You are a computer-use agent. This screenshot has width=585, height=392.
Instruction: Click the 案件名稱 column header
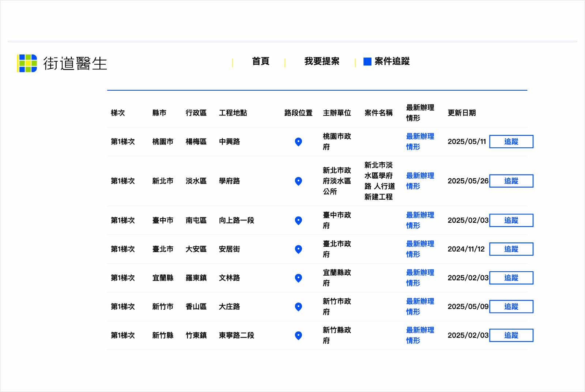pyautogui.click(x=378, y=113)
